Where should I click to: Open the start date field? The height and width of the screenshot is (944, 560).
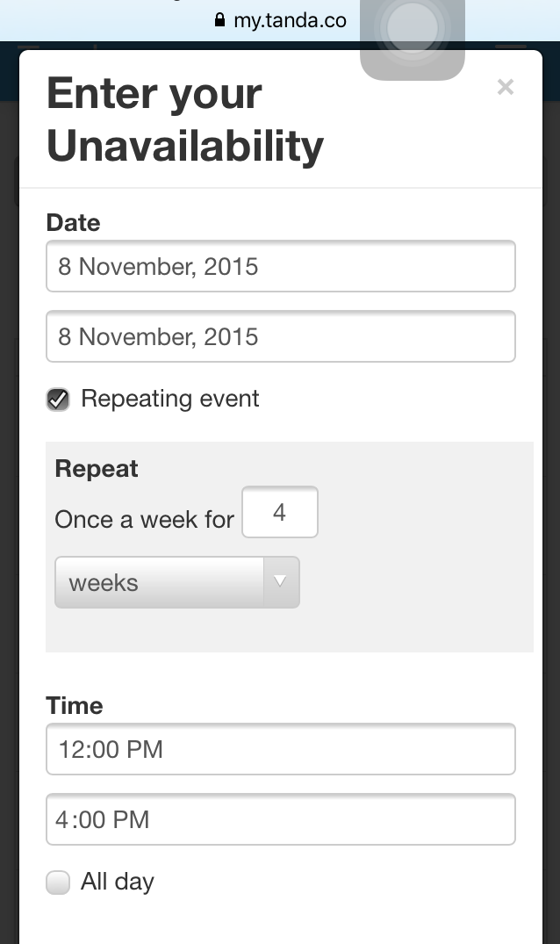(281, 266)
